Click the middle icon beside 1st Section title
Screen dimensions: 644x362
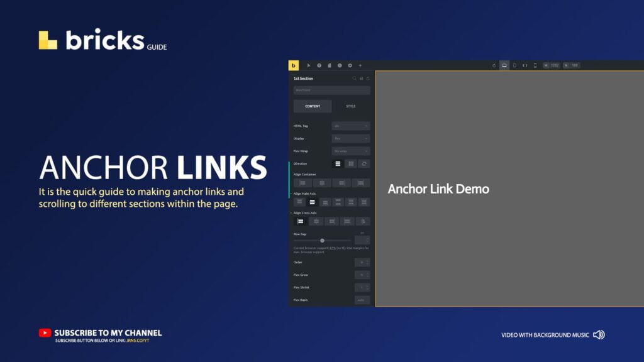pyautogui.click(x=362, y=79)
